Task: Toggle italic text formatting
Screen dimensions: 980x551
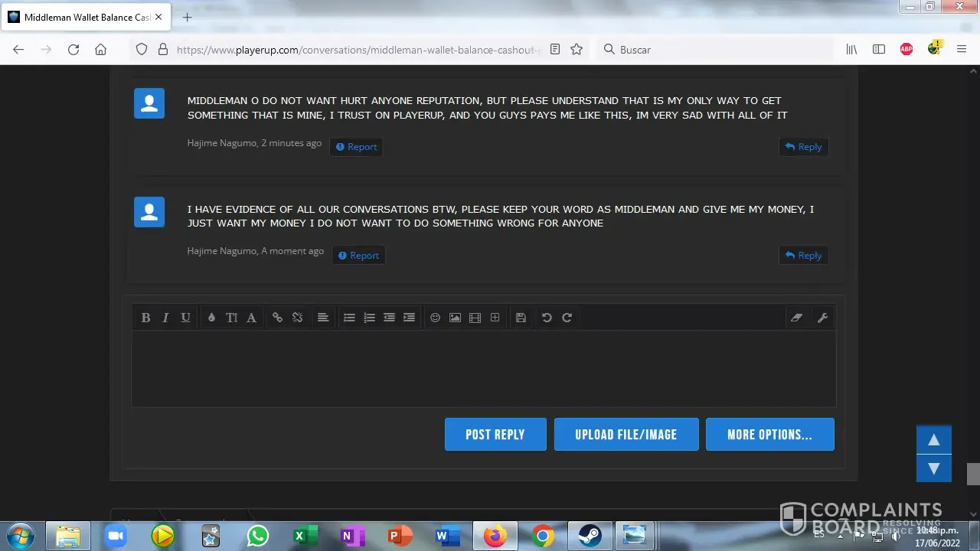Action: click(165, 318)
